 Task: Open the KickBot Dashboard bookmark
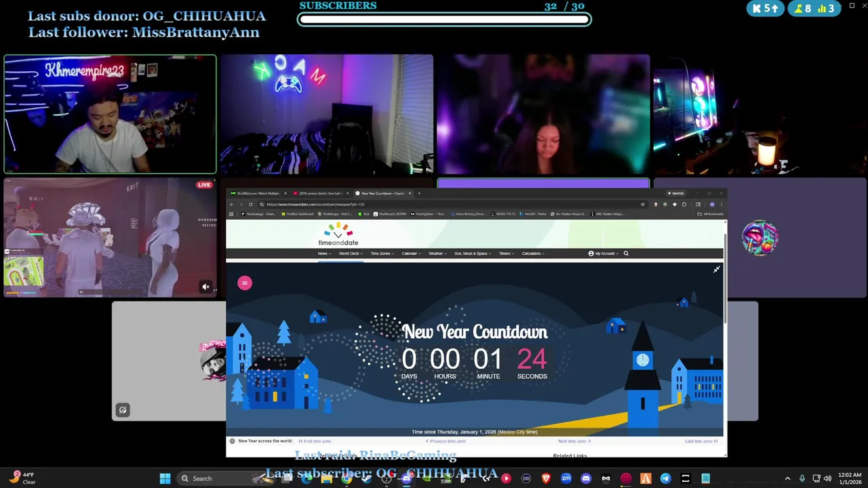(x=298, y=214)
